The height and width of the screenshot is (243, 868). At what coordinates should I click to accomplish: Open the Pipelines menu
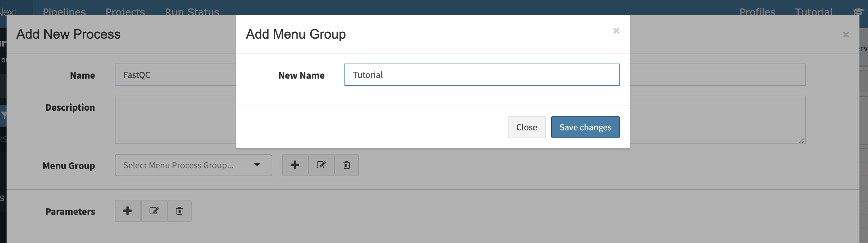click(64, 12)
